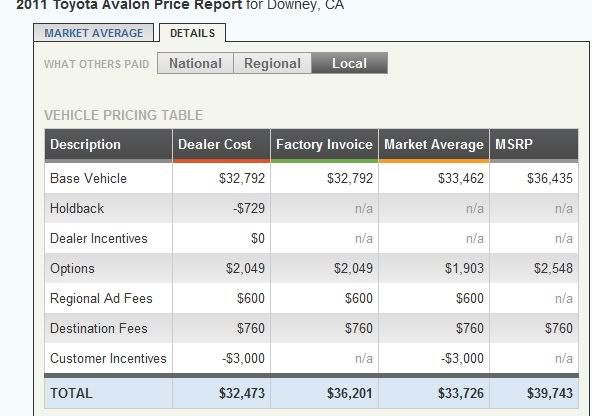Click Base Vehicle MSRP value $36,435
The width and height of the screenshot is (592, 416).
(550, 178)
